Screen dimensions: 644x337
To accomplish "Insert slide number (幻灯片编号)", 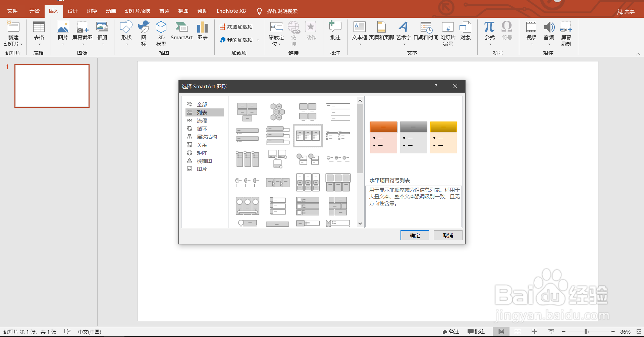I will tap(448, 33).
